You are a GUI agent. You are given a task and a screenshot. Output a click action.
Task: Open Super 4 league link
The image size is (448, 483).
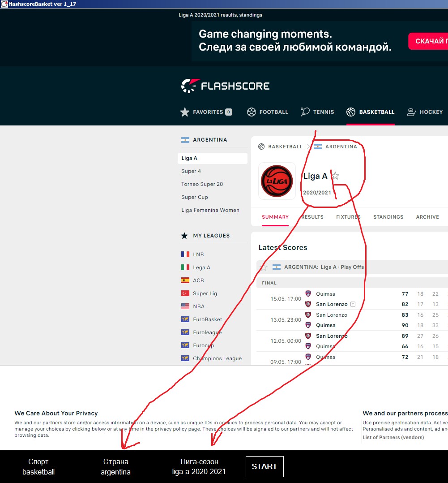pos(191,171)
